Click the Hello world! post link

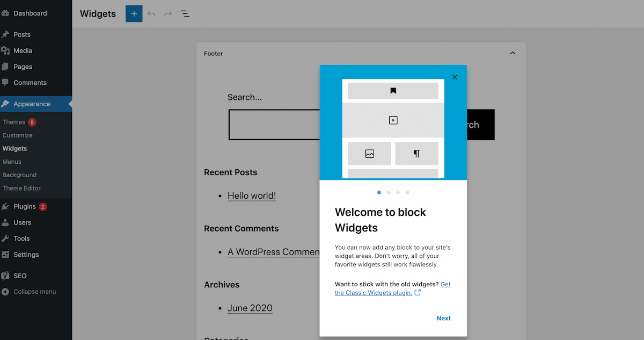[252, 196]
